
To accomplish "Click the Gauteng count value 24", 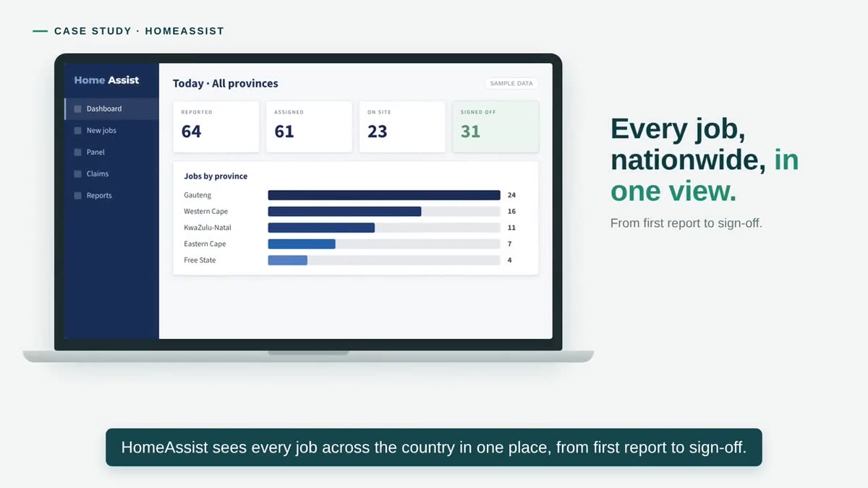I will click(x=511, y=195).
